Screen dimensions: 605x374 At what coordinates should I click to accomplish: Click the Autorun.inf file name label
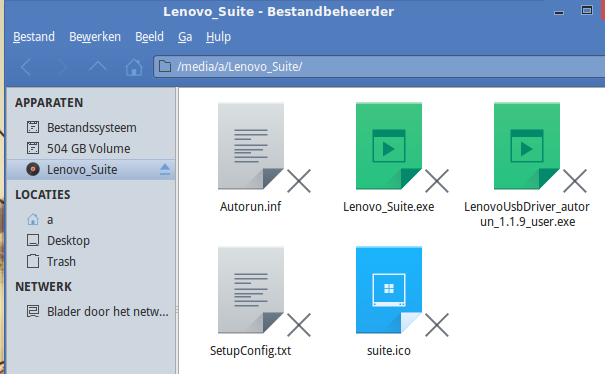click(x=250, y=207)
